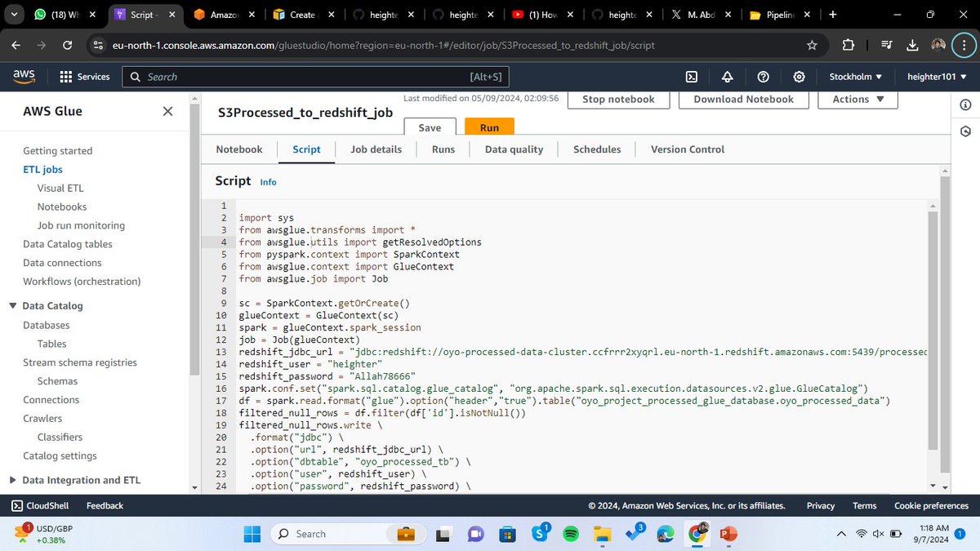Collapse the Data Catalog section
The width and height of the screenshot is (980, 551).
pos(13,306)
